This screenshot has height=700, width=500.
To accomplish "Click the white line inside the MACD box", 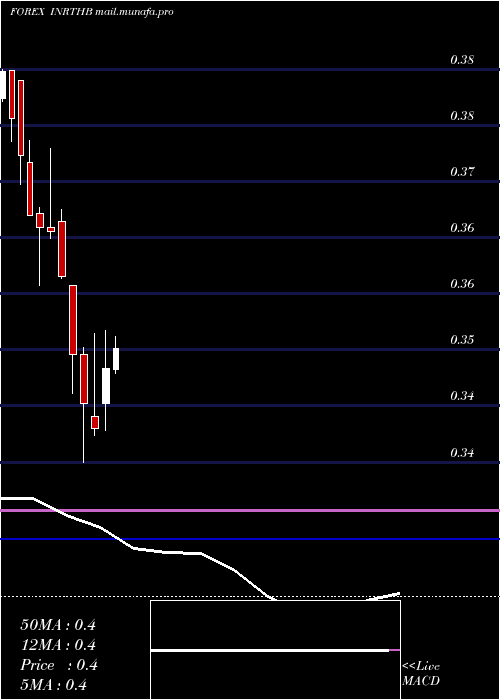I will point(270,650).
